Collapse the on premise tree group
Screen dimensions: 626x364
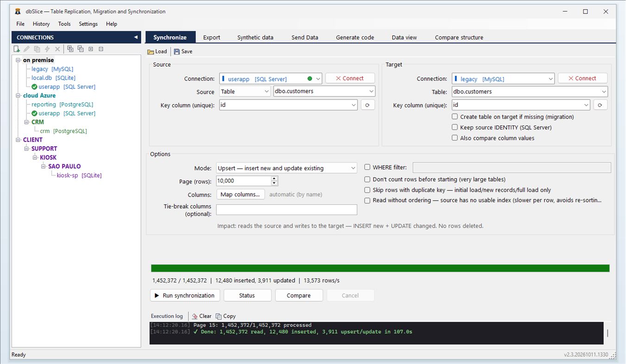[x=18, y=60]
